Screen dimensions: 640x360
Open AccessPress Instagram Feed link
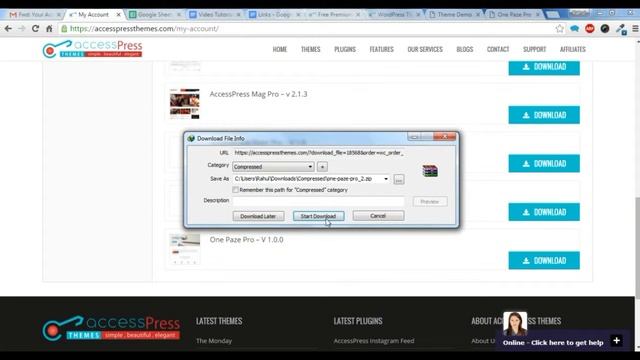tap(374, 341)
